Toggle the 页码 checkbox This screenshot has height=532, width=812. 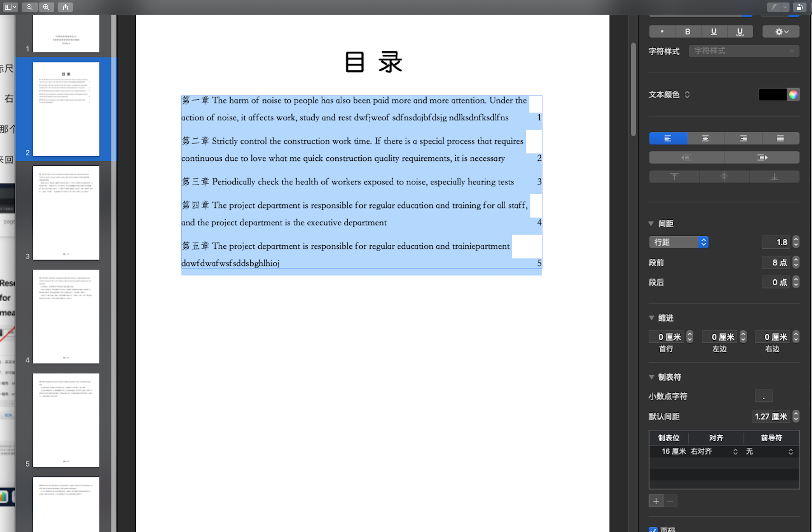click(653, 529)
